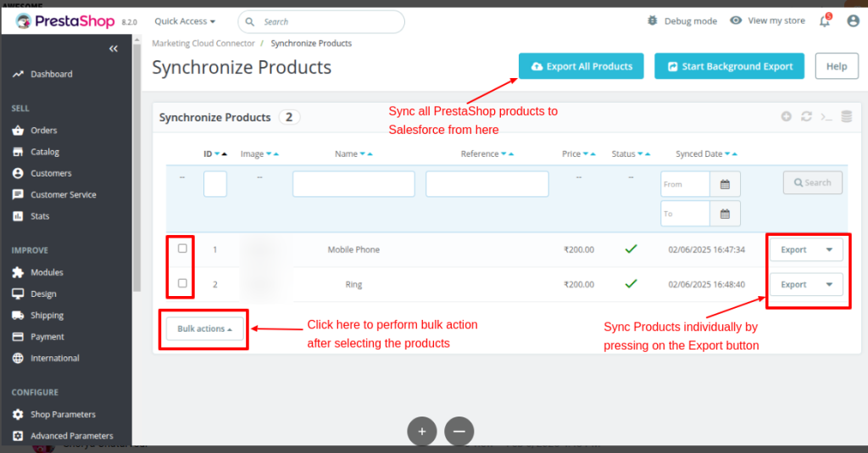Open Ring export dropdown arrow

pos(829,285)
